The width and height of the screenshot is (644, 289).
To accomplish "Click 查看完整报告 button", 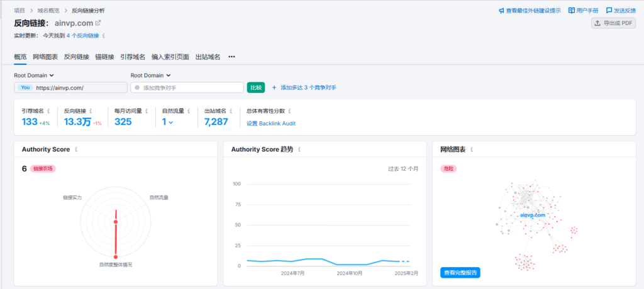I will point(460,273).
